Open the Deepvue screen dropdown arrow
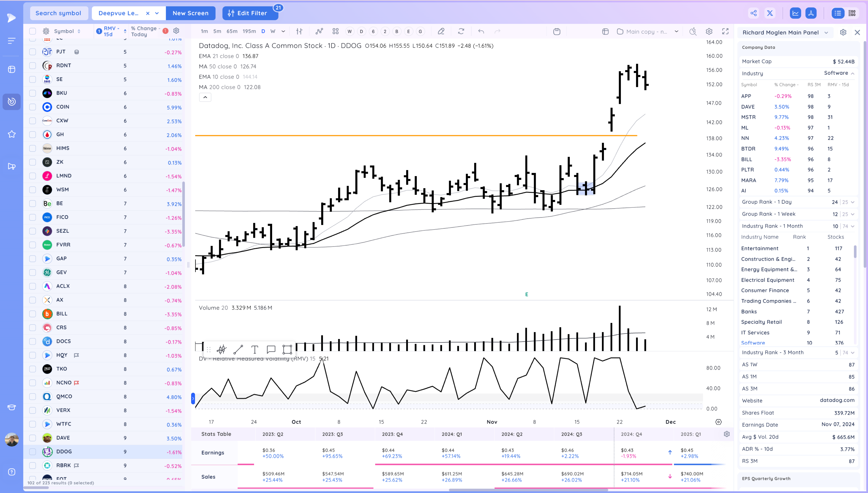Image resolution: width=868 pixels, height=493 pixels. 157,13
